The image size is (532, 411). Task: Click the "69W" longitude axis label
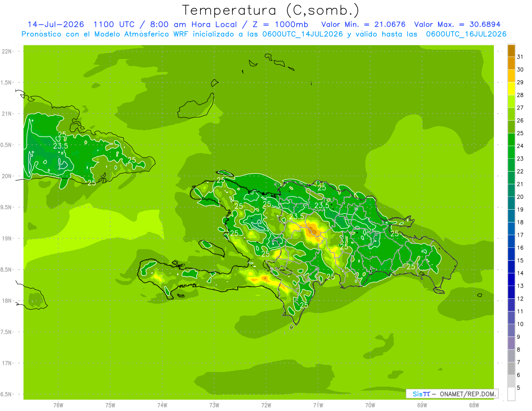(x=422, y=405)
